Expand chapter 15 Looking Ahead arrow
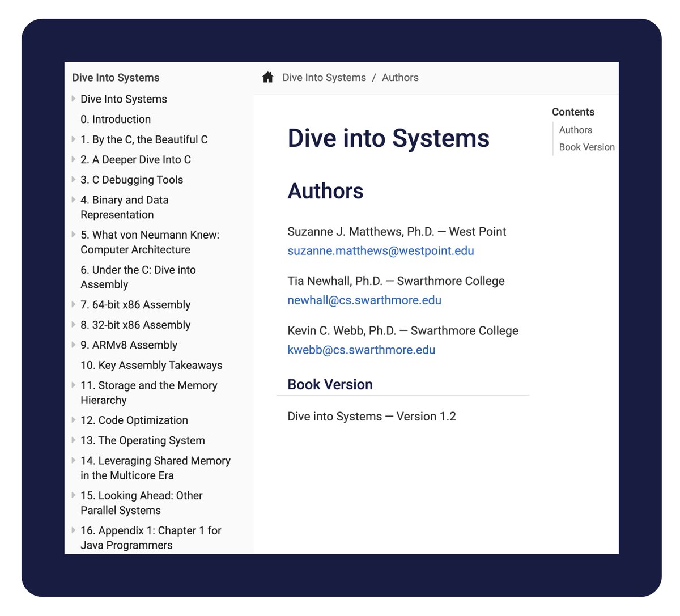This screenshot has height=616, width=680. pos(74,495)
